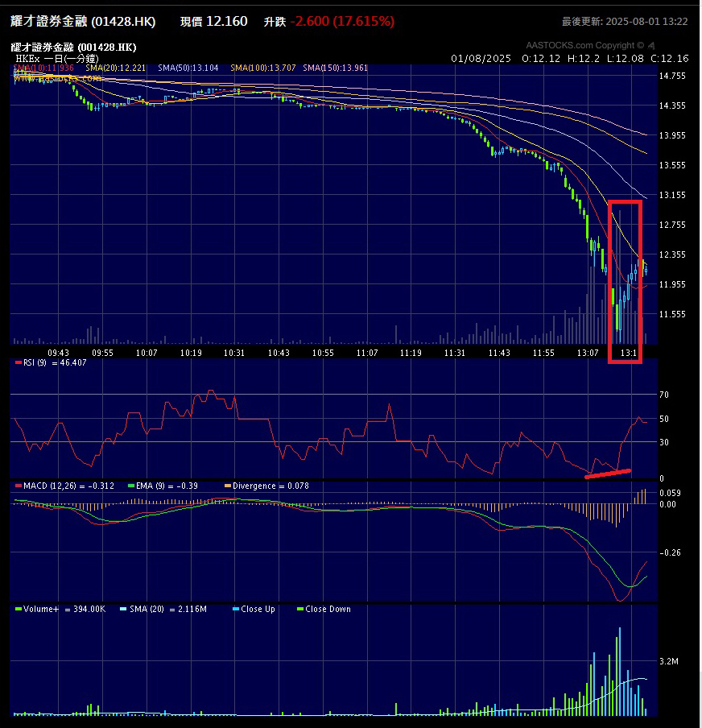Screen dimensions: 702x728
Task: Click the SMA(10):11.936 indicator label
Action: pos(43,68)
